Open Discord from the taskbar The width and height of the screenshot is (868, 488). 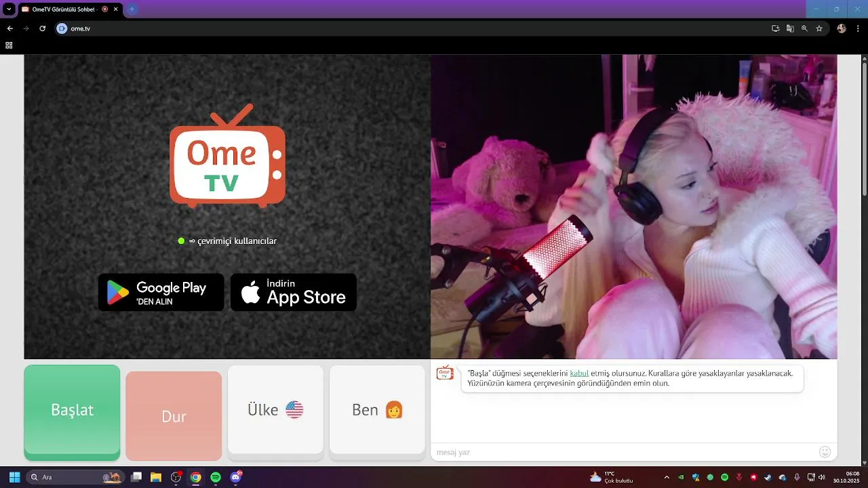point(236,477)
